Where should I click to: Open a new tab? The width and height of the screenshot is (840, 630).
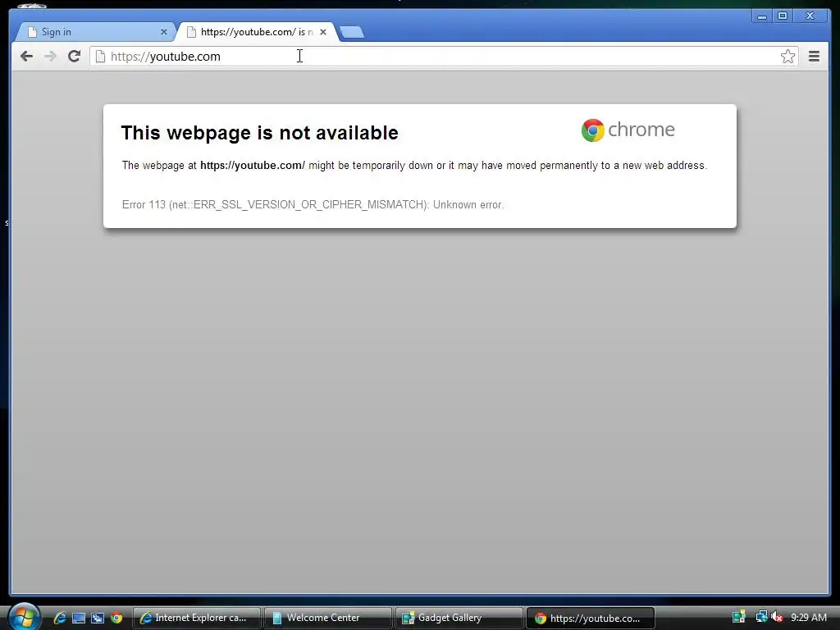point(352,32)
